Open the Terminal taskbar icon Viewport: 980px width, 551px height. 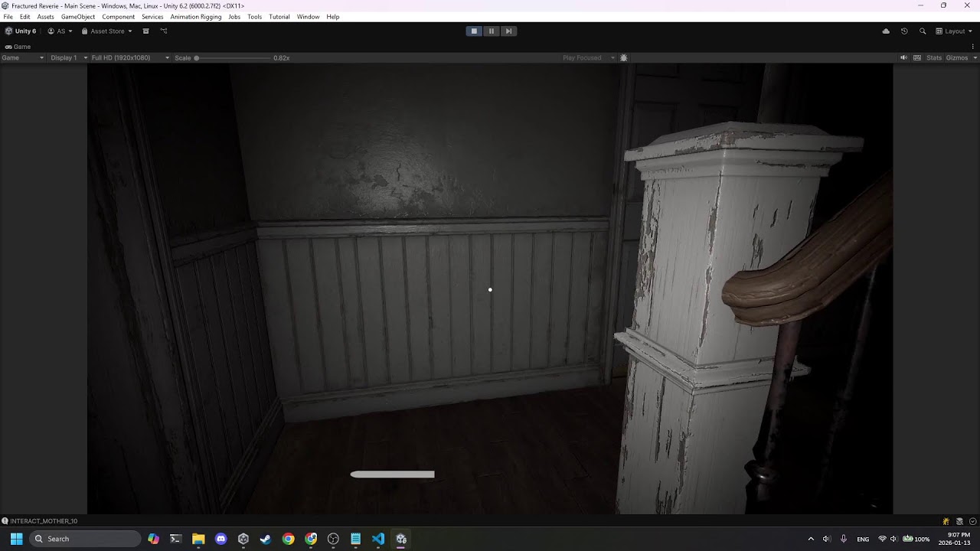click(175, 539)
